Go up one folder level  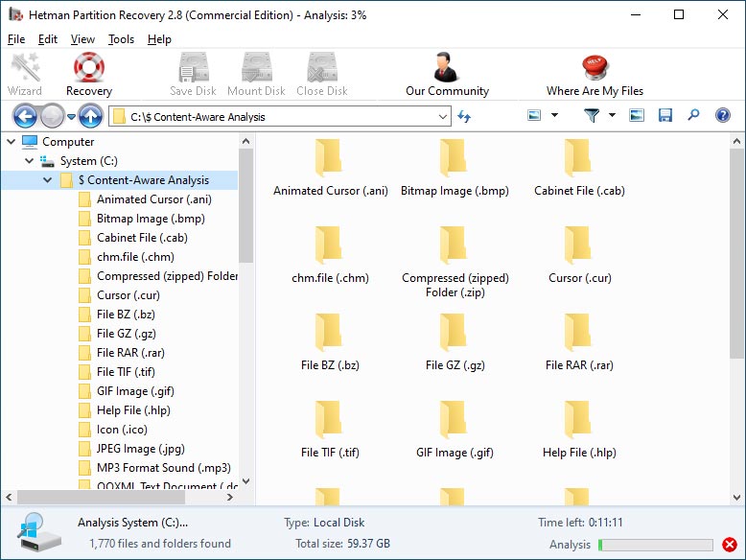[x=90, y=116]
